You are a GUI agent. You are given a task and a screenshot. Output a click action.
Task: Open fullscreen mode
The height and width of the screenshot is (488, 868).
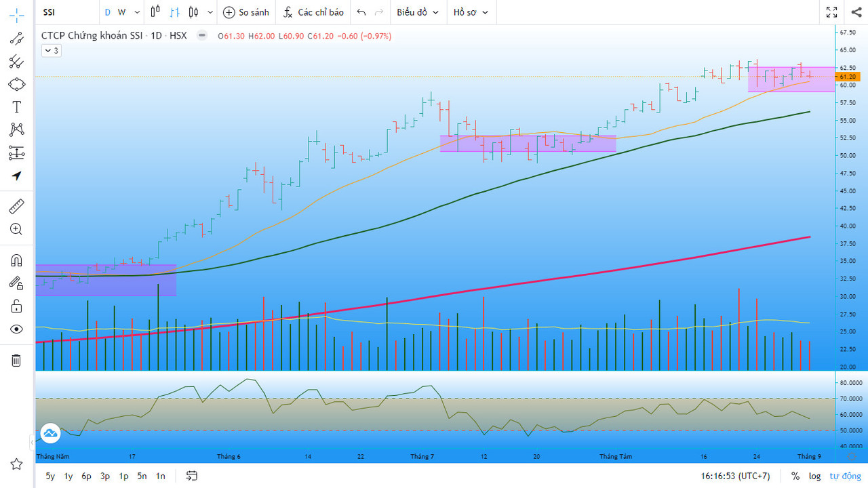pos(831,12)
